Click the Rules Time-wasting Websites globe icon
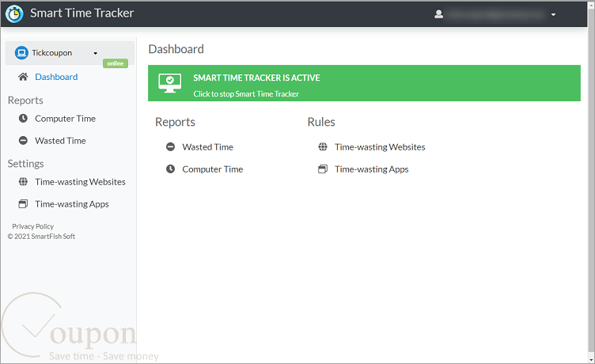 coord(323,147)
